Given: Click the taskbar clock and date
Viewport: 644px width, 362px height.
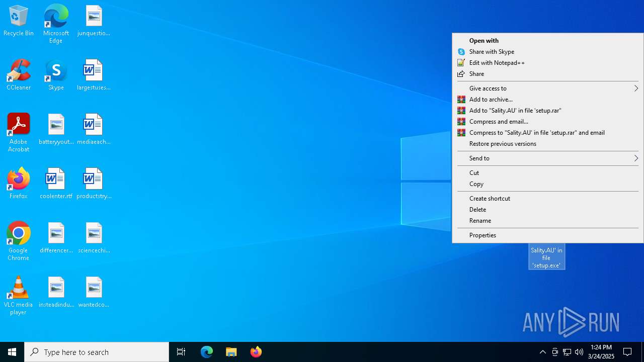Looking at the screenshot, I should click(x=601, y=352).
